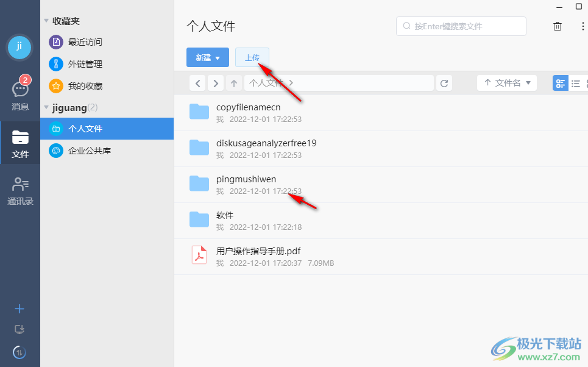Open the Messages section with 2 unread
Image resolution: width=588 pixels, height=367 pixels.
click(20, 93)
